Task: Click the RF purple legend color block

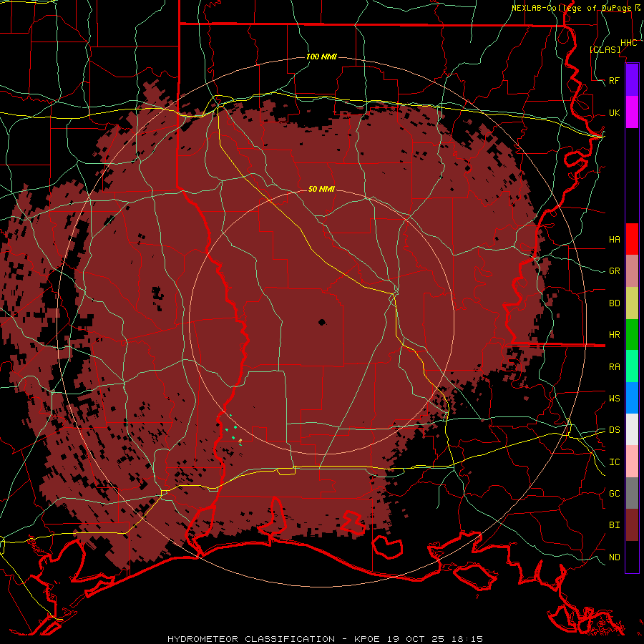Action: tap(632, 80)
